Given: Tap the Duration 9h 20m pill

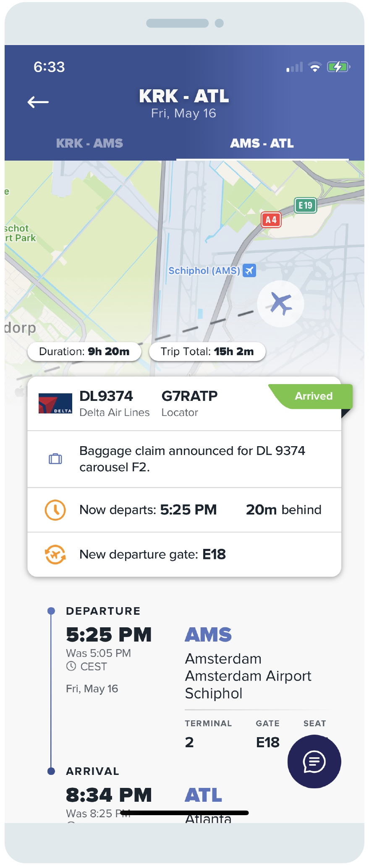Looking at the screenshot, I should 84,351.
